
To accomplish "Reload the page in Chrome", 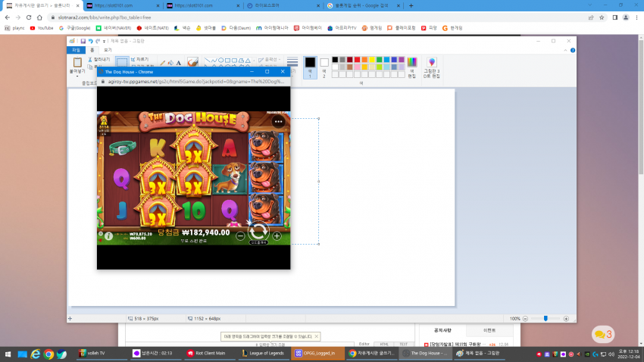I will (29, 17).
